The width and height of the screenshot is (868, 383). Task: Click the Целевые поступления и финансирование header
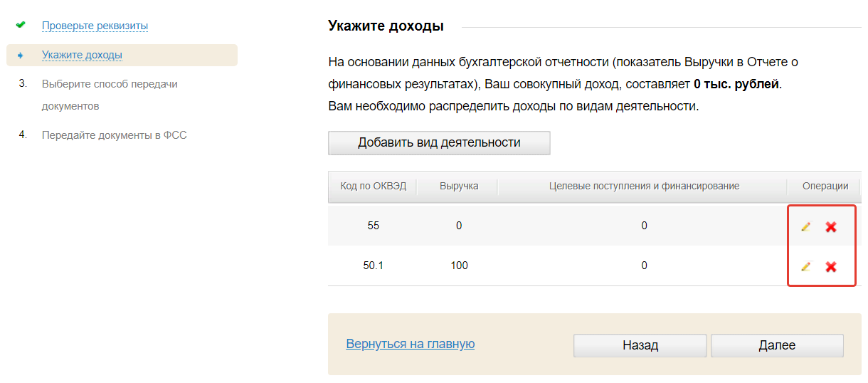click(x=644, y=186)
